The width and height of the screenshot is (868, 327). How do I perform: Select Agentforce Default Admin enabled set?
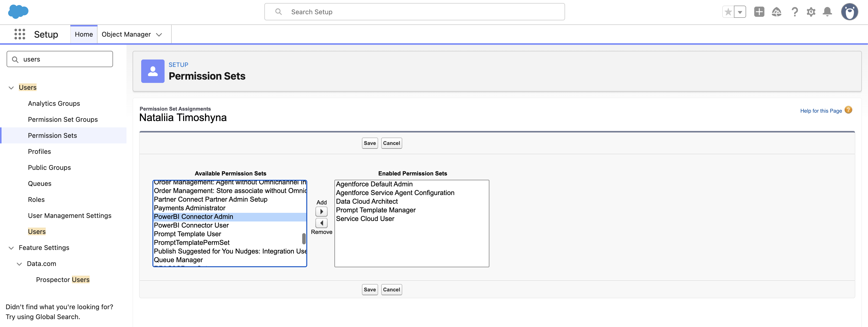pos(411,184)
